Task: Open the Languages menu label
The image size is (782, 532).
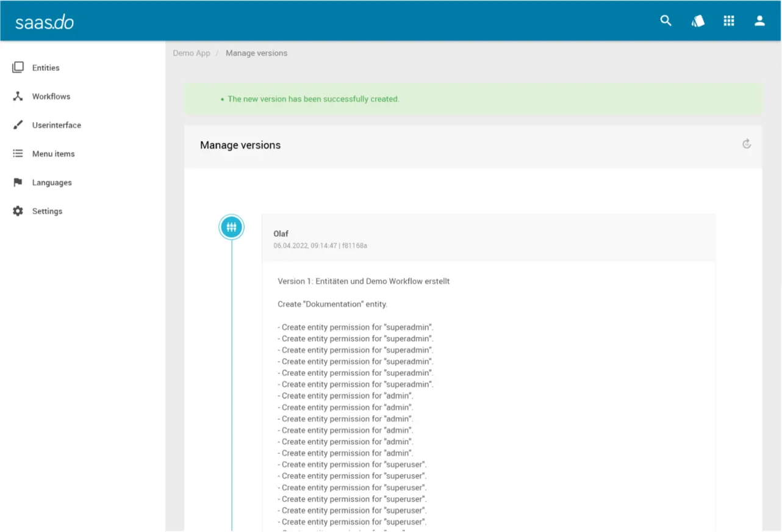Action: coord(52,182)
